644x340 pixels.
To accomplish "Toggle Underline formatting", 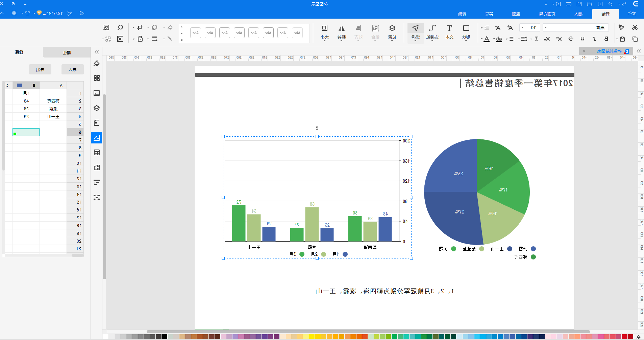I will point(583,39).
